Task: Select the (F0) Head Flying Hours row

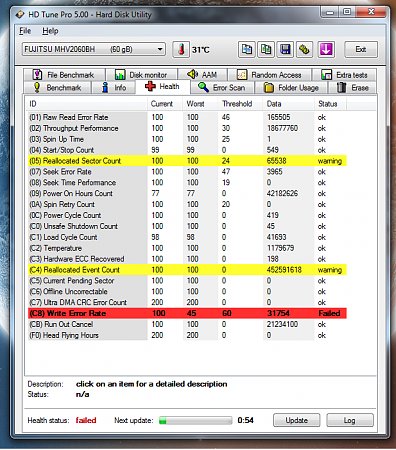Action: pos(187,335)
